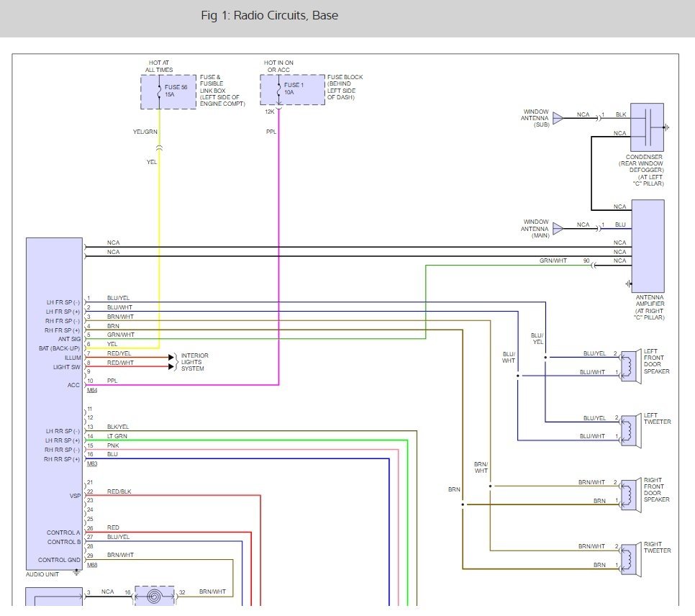
Task: Click the 'RED/YEL' wire label at pin 7
Action: tap(119, 353)
